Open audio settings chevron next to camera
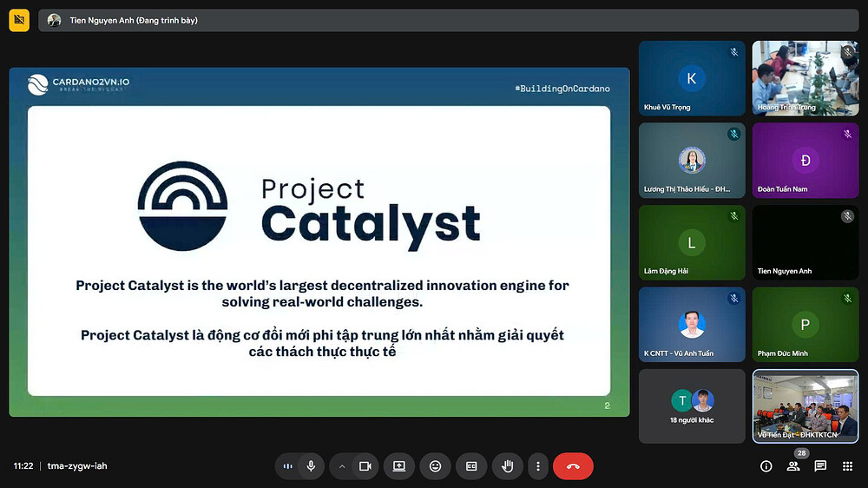 coord(342,466)
